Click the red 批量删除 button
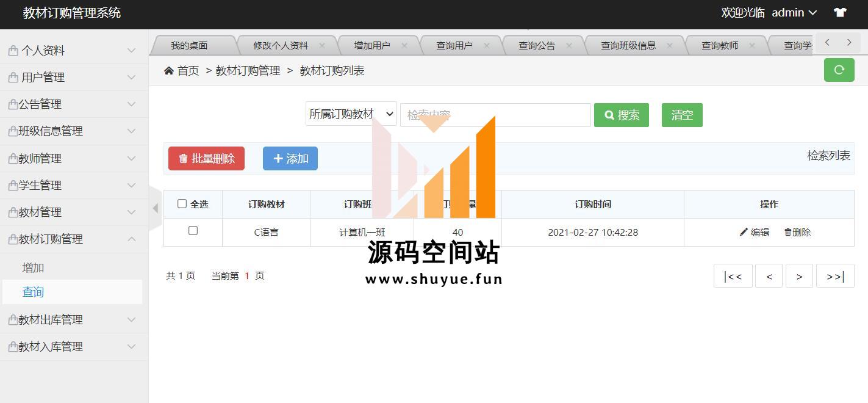The width and height of the screenshot is (868, 403). point(206,158)
